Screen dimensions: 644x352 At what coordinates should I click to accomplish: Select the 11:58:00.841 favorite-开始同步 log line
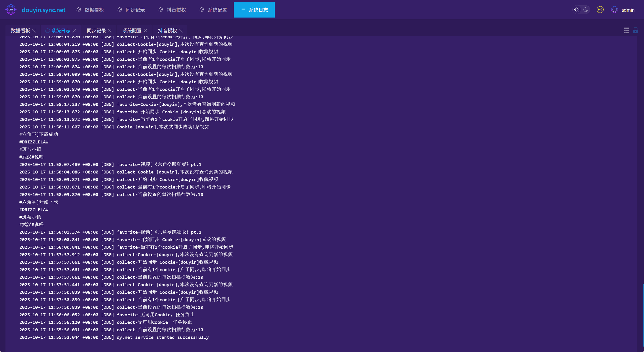point(122,240)
